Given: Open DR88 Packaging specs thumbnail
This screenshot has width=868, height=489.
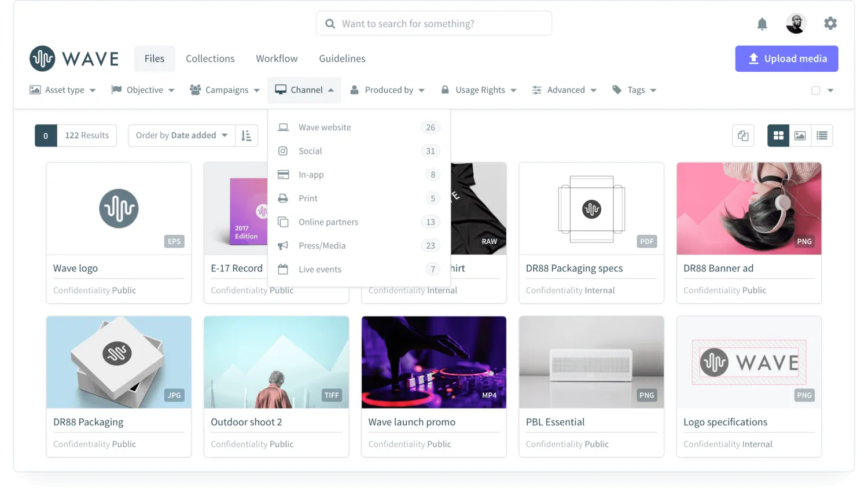Looking at the screenshot, I should 591,209.
